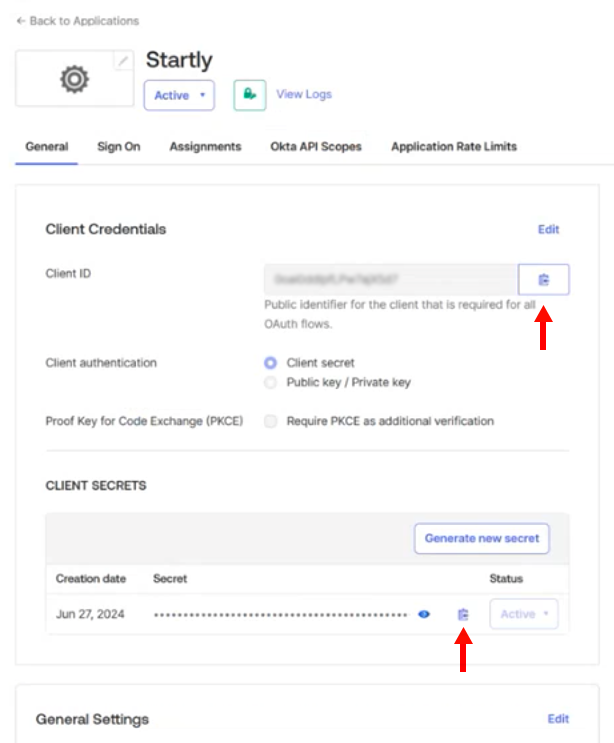Viewport: 614px width, 743px height.
Task: Edit the General Settings section
Action: (x=558, y=719)
